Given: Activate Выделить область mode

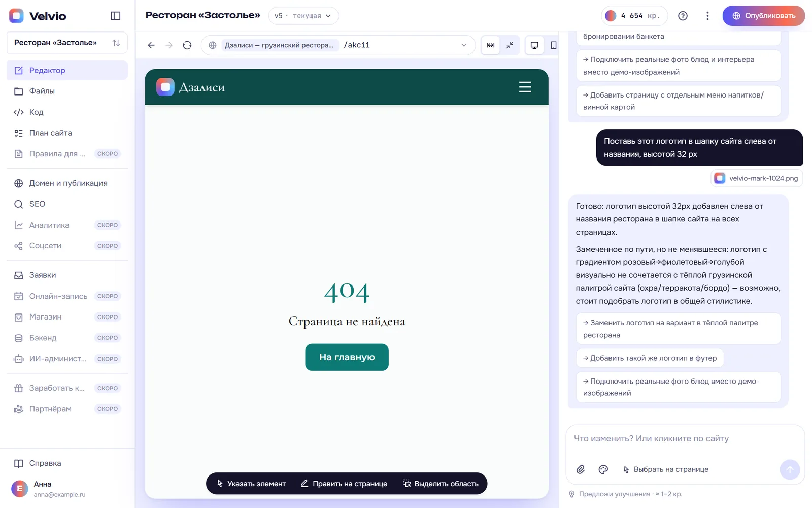Looking at the screenshot, I should pos(441,484).
